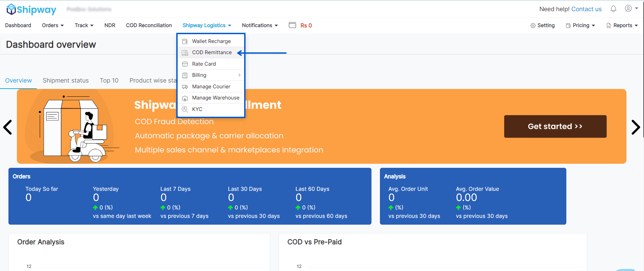The image size is (644, 271).
Task: Open Manage Warehouse entry
Action: (211, 98)
